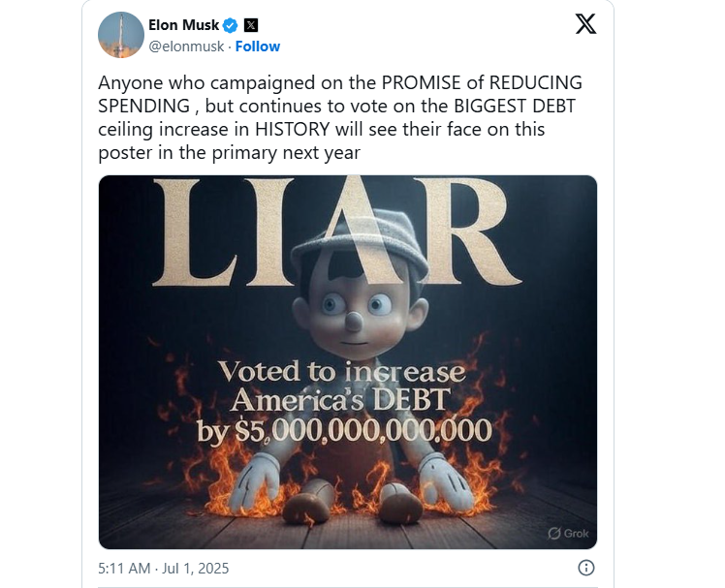Click the $5,000,000,000,000 figure on poster
The height and width of the screenshot is (588, 725).
[363, 431]
